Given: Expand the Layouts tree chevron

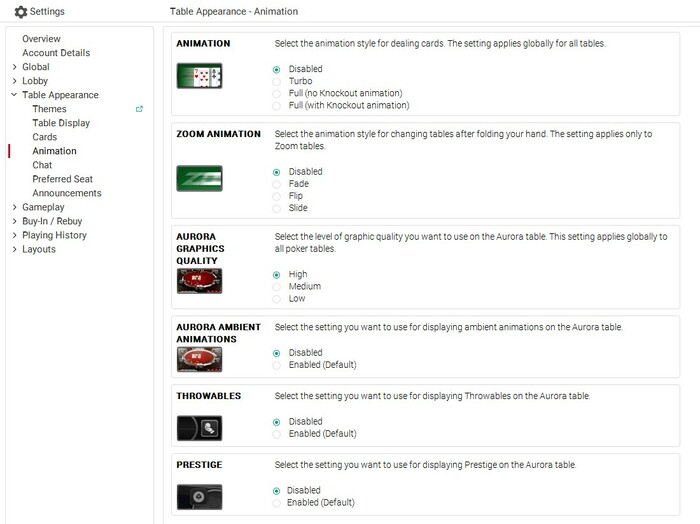Looking at the screenshot, I should [x=14, y=249].
